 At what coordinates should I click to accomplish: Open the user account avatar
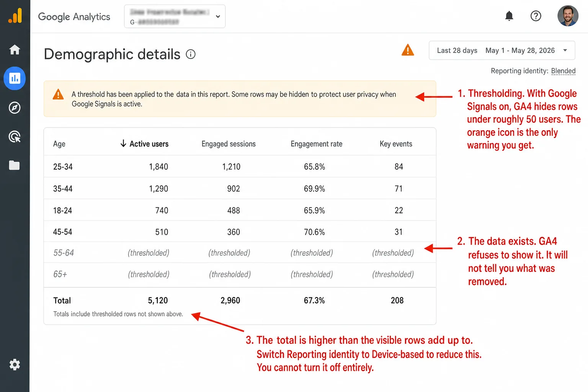pyautogui.click(x=568, y=16)
